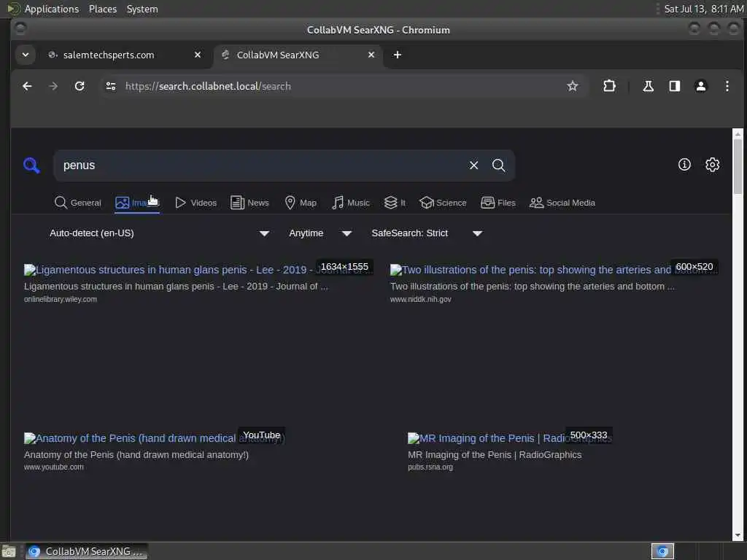Open the Places menu
747x560 pixels.
click(x=103, y=9)
